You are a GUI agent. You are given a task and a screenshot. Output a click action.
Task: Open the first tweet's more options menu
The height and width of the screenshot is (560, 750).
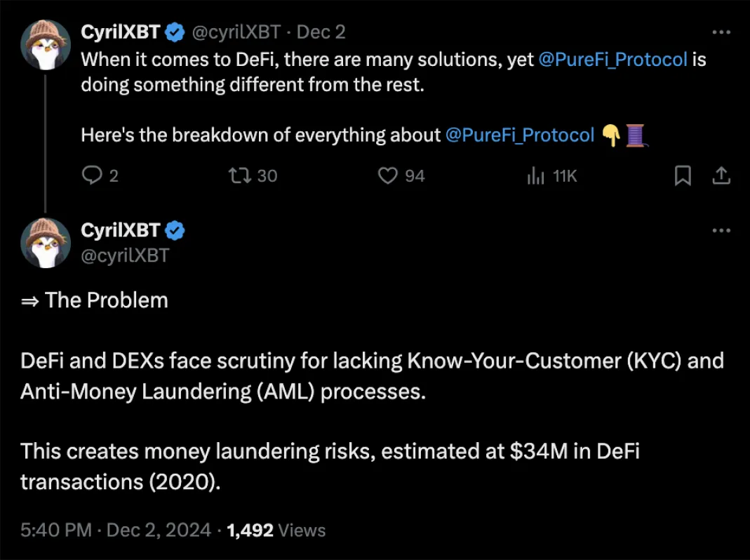point(721,32)
